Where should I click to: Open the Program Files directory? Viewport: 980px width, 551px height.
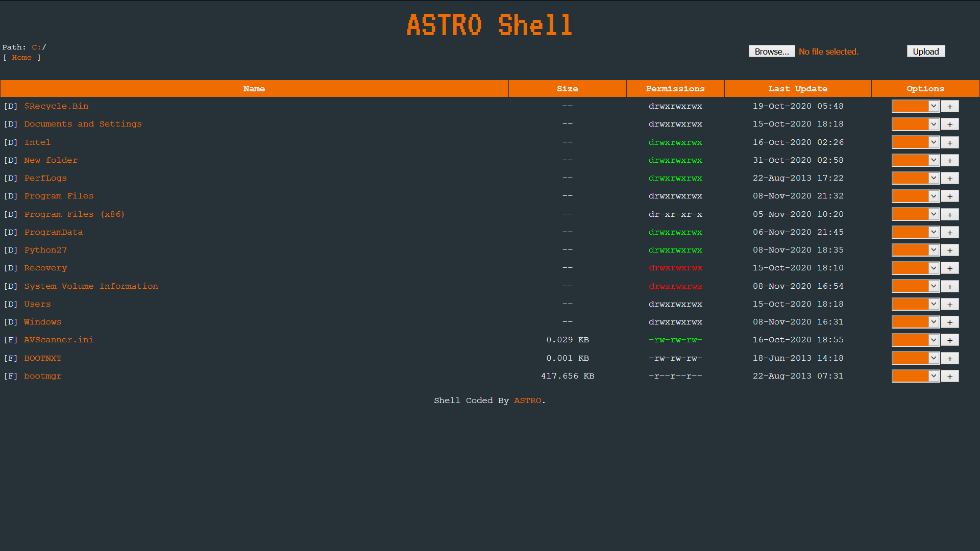pyautogui.click(x=59, y=196)
